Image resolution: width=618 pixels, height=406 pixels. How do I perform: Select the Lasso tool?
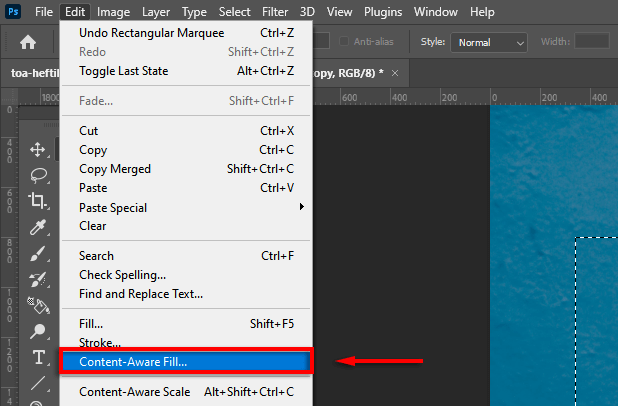38,175
